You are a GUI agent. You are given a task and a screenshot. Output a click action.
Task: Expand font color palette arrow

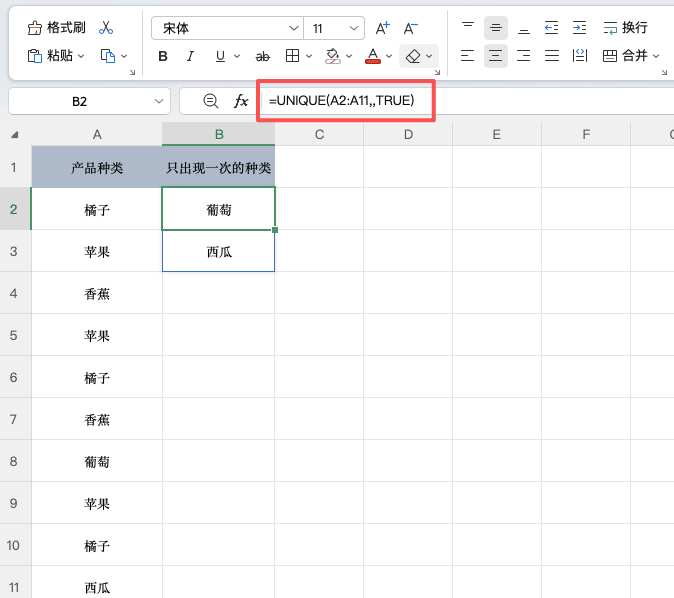click(x=389, y=56)
